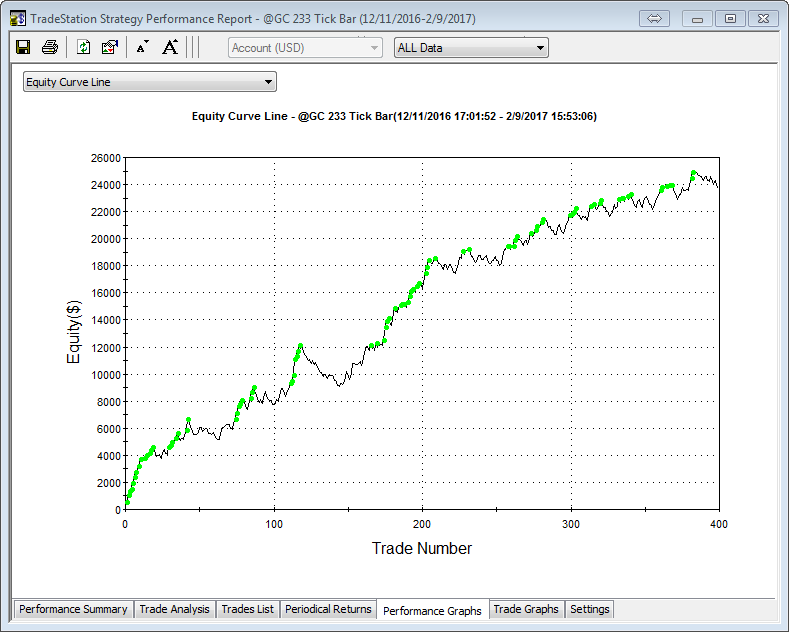Click the double-arrow button in title bar
789x632 pixels.
[656, 18]
